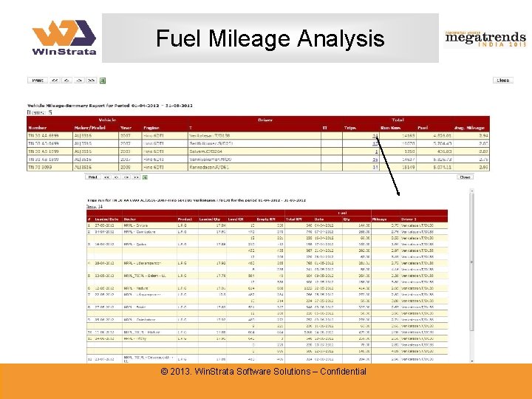Click the Print button above the summary report
The width and height of the screenshot is (532, 399).
(x=38, y=81)
